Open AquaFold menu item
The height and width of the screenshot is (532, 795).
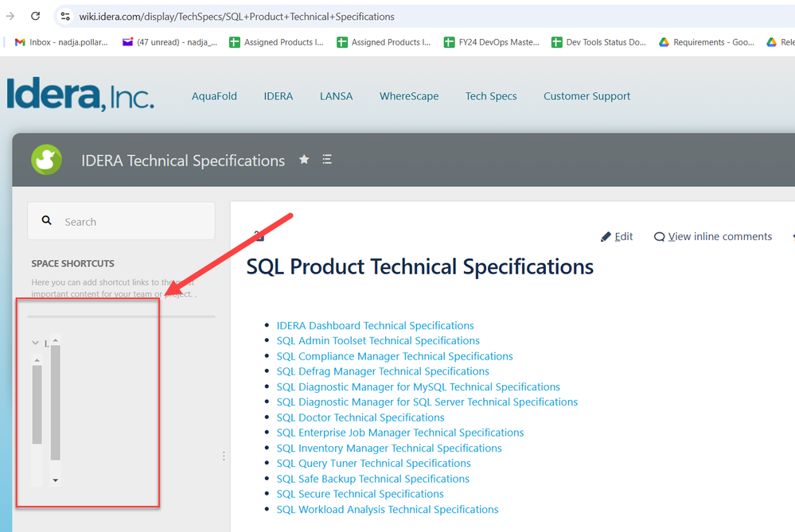pyautogui.click(x=214, y=96)
